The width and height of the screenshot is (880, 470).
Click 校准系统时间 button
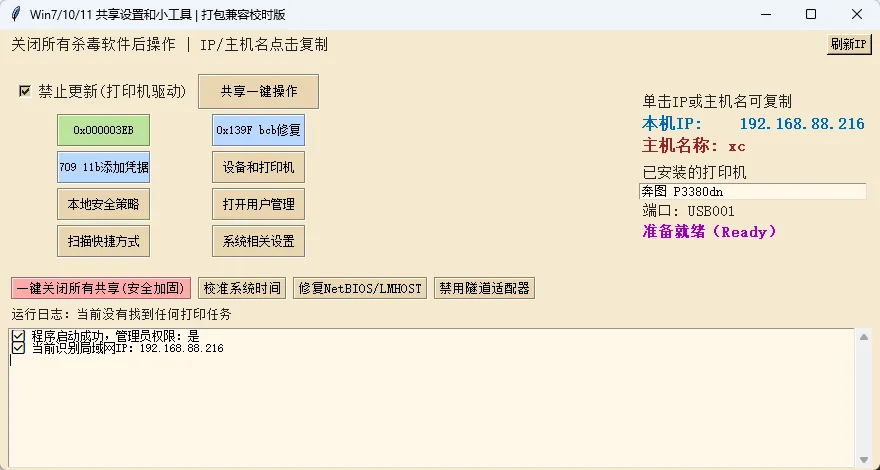242,288
